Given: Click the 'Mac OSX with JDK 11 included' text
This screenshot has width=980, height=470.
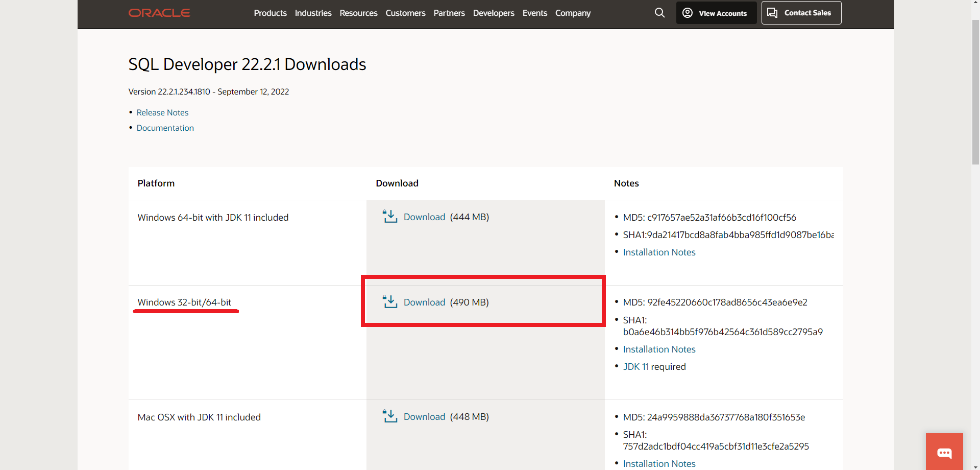Looking at the screenshot, I should click(199, 417).
